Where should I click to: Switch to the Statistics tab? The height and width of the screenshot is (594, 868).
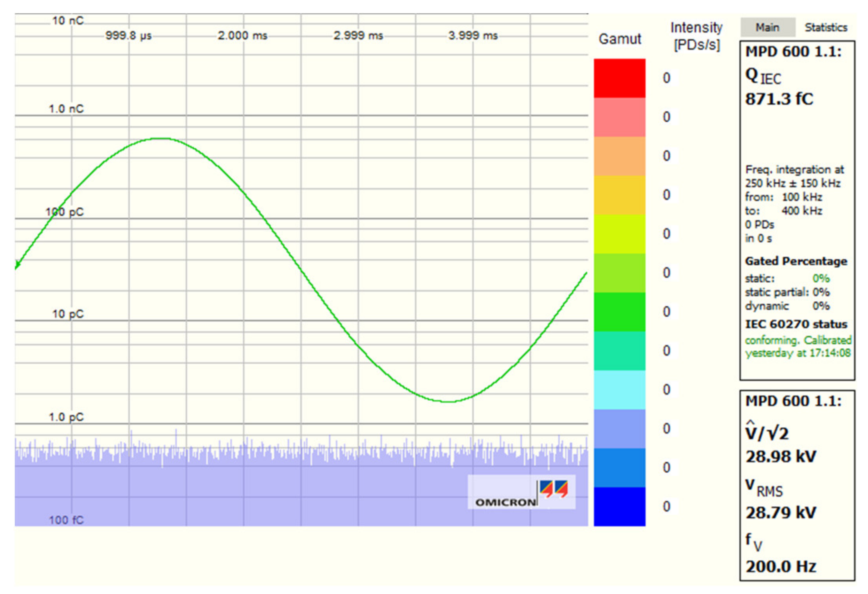[x=825, y=27]
